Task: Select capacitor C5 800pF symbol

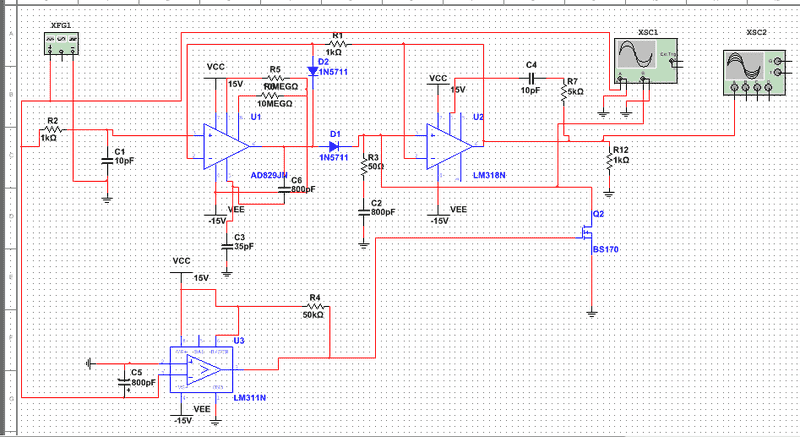Action: (124, 381)
